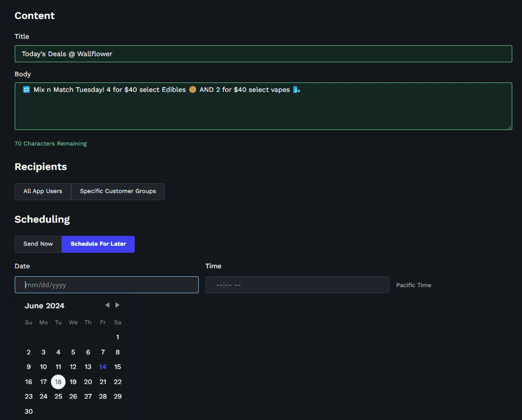Select date 16 in June 2024
The height and width of the screenshot is (420, 522).
[29, 382]
